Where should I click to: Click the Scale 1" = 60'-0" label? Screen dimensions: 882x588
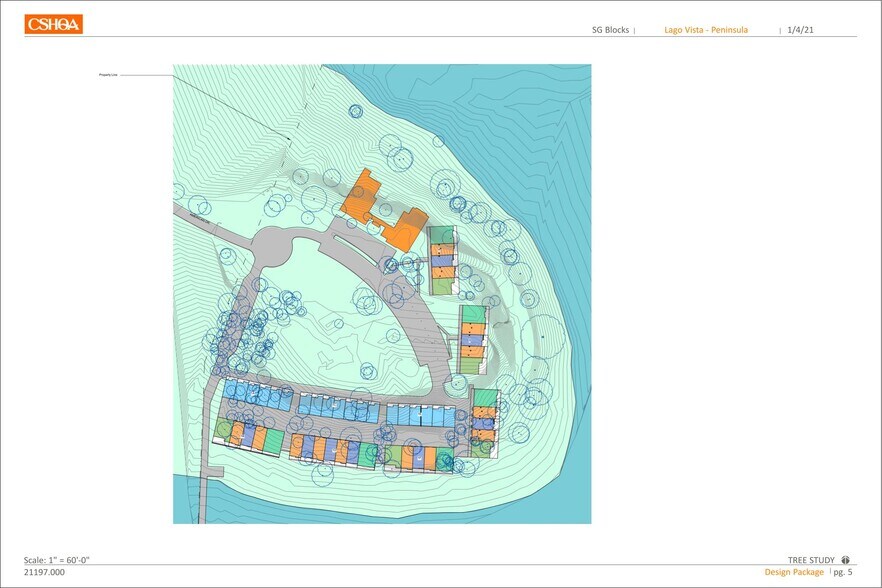[x=64, y=560]
